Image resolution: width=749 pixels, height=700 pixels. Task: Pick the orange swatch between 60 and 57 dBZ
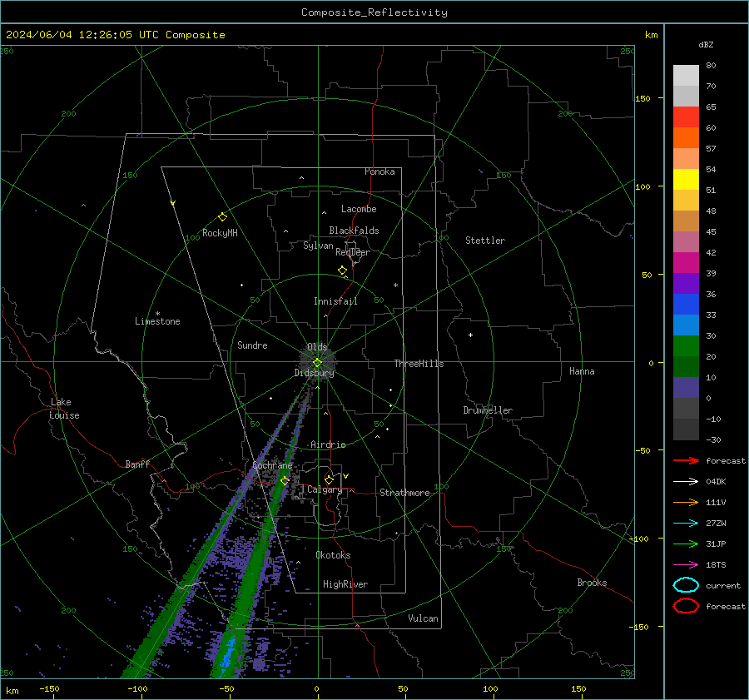click(x=686, y=137)
